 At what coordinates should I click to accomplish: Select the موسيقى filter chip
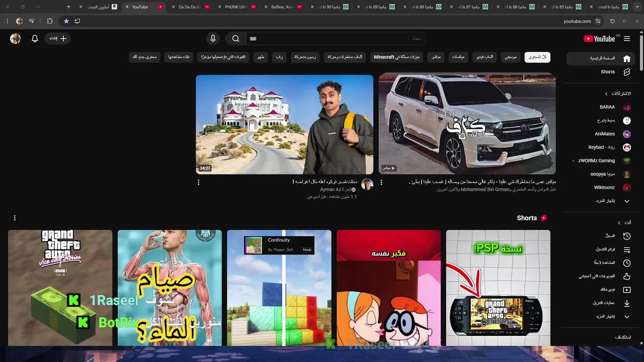511,57
